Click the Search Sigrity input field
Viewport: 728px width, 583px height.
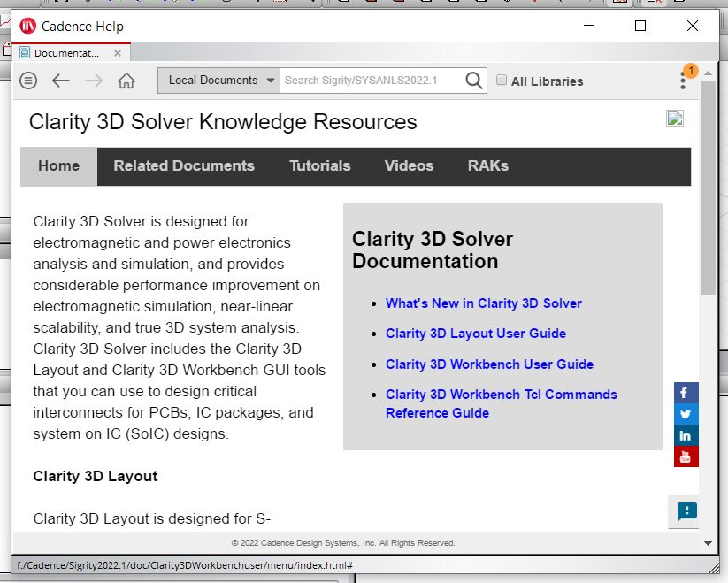(372, 81)
